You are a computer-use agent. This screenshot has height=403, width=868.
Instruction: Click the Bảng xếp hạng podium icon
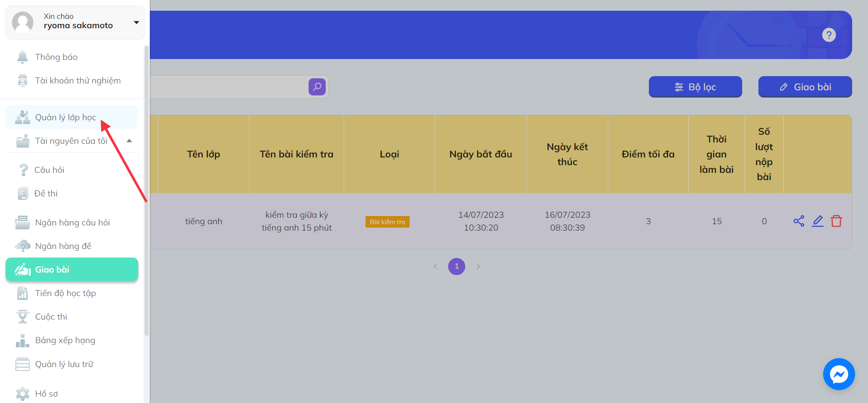23,341
